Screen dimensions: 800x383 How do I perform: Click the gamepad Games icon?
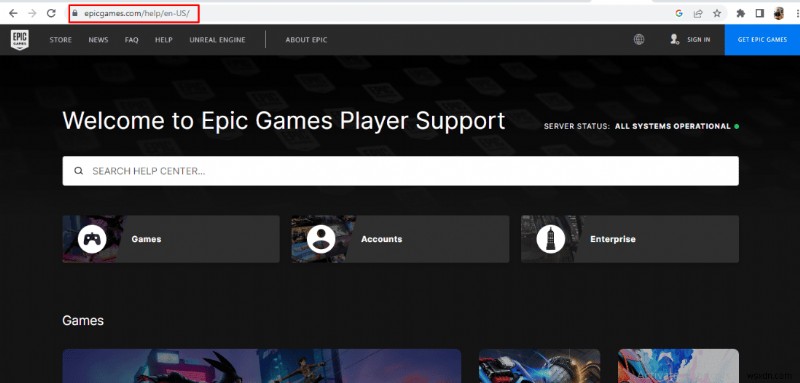click(x=92, y=239)
